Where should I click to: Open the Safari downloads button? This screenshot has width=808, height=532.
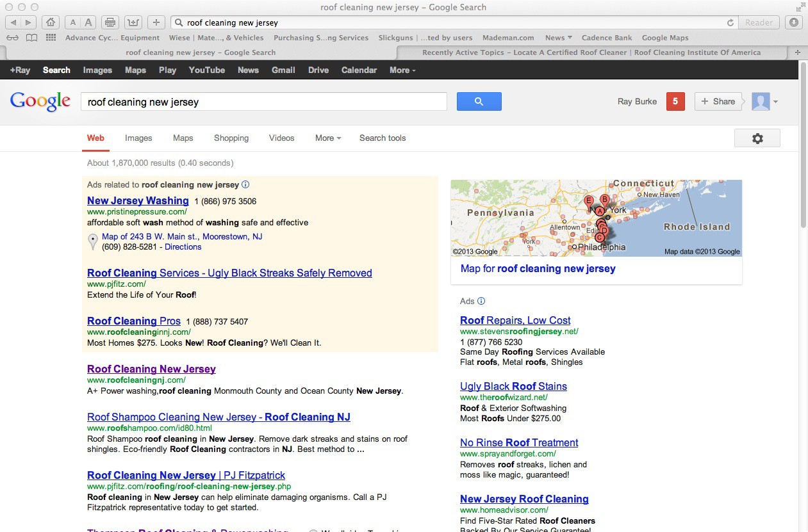click(x=794, y=22)
